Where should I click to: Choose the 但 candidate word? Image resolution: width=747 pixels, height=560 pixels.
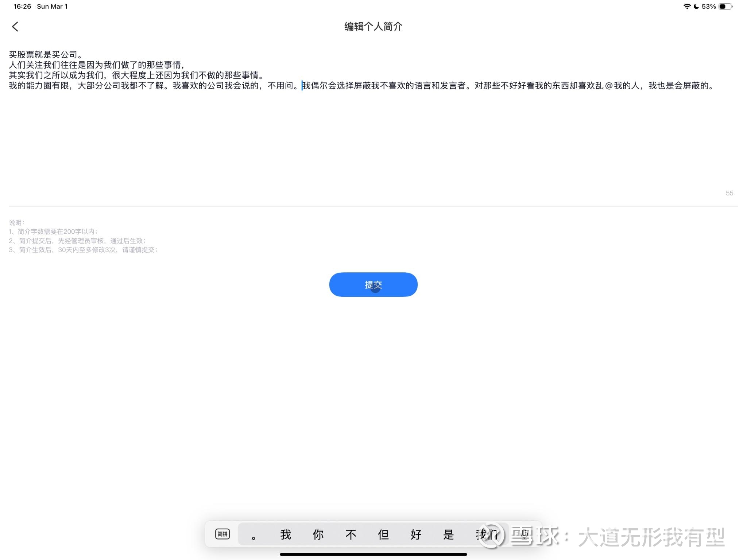coord(383,535)
